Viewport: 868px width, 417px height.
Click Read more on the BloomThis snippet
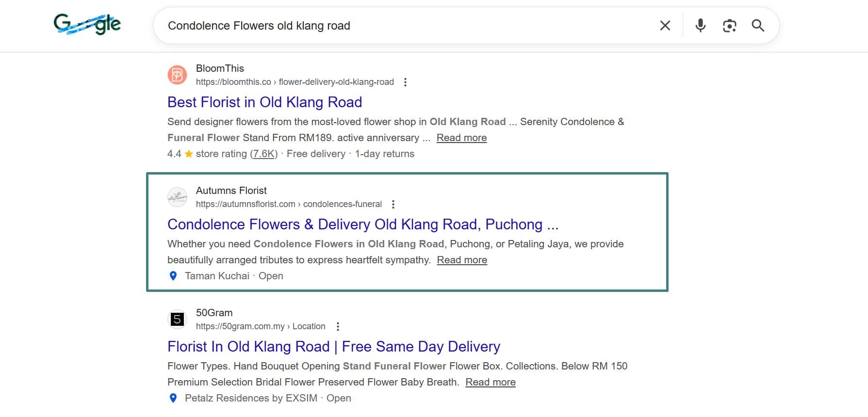point(461,138)
